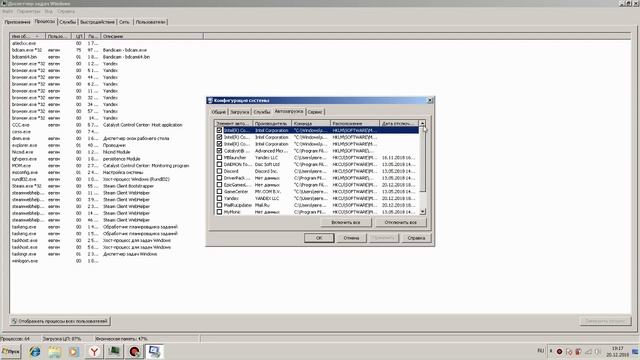Select the dwm.exe process row

107,138
